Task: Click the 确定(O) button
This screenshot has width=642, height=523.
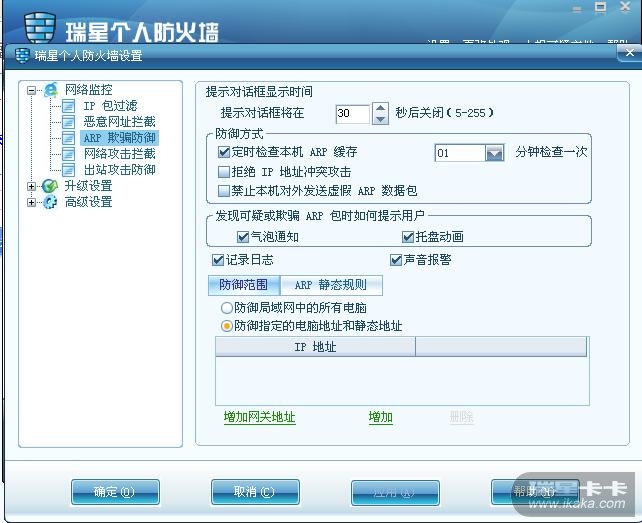Action: (115, 492)
